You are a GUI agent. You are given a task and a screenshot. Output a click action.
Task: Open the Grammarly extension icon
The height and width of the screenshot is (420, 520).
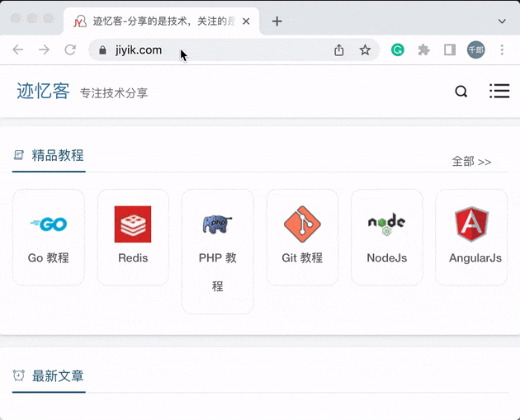[397, 50]
